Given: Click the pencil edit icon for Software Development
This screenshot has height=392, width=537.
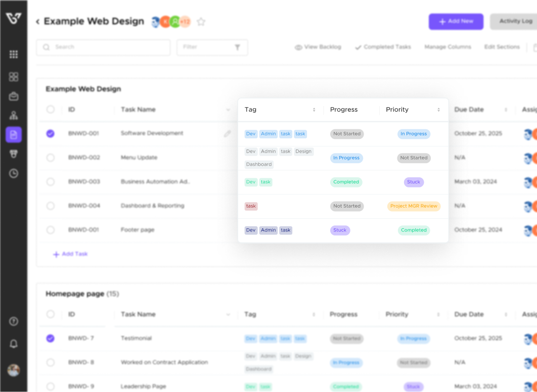Looking at the screenshot, I should pyautogui.click(x=228, y=134).
